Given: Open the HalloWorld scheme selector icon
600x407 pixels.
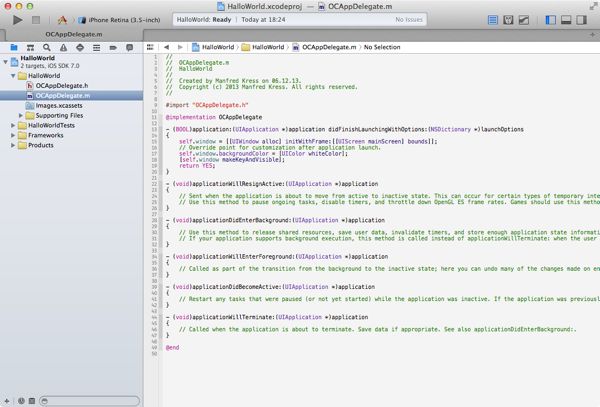Looking at the screenshot, I should pyautogui.click(x=62, y=20).
